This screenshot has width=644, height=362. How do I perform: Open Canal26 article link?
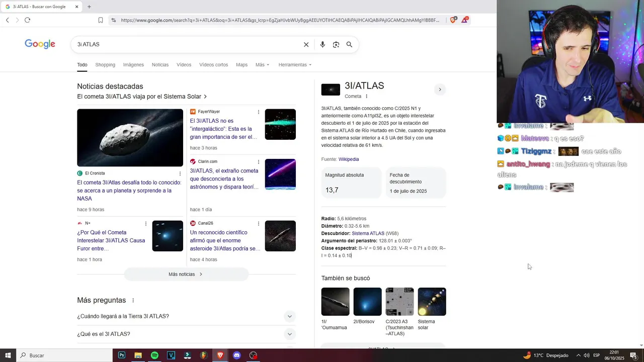click(224, 240)
